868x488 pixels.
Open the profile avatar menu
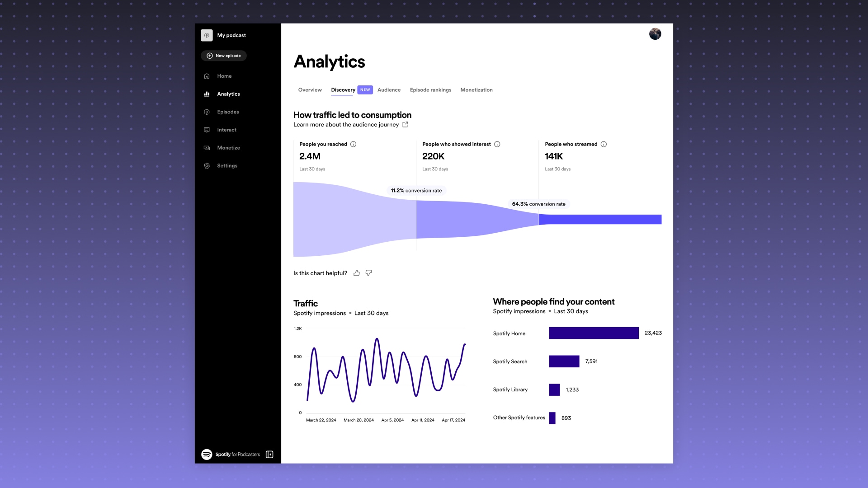[655, 33]
